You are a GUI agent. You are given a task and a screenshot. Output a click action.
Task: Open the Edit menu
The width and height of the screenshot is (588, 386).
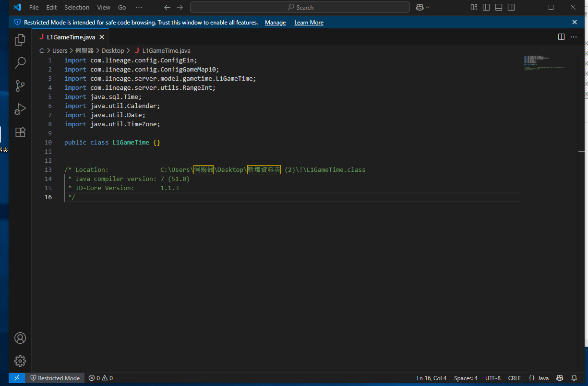[x=51, y=7]
